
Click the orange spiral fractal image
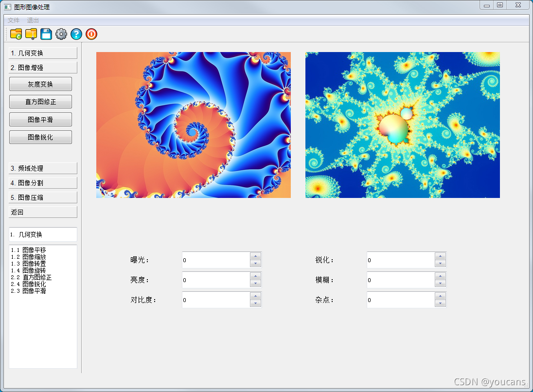[193, 125]
